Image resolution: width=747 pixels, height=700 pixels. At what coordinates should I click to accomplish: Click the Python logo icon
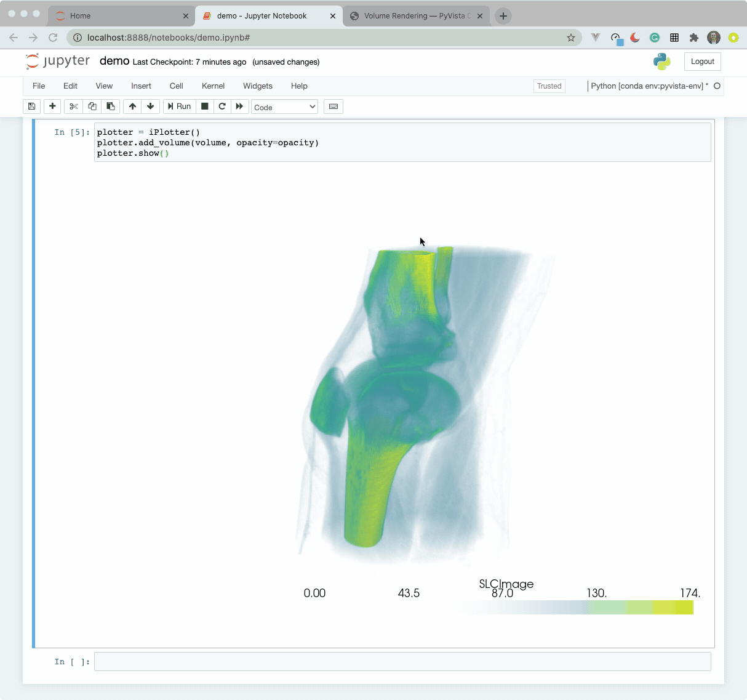(662, 61)
